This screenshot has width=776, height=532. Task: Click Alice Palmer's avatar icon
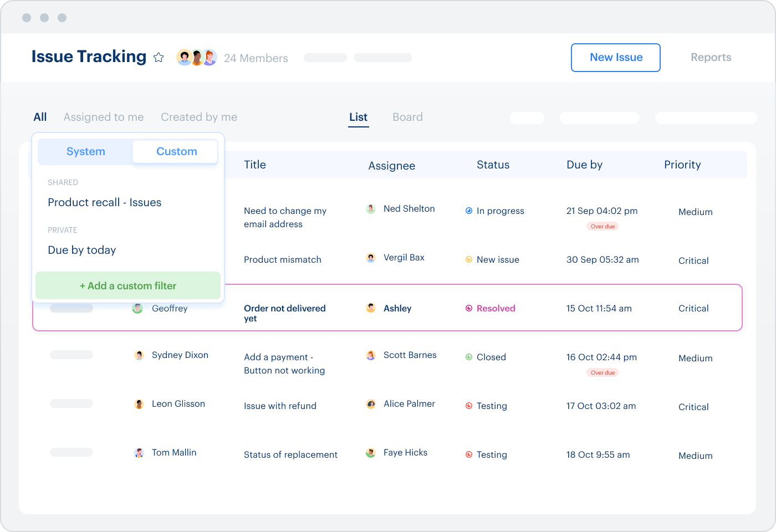click(x=370, y=404)
